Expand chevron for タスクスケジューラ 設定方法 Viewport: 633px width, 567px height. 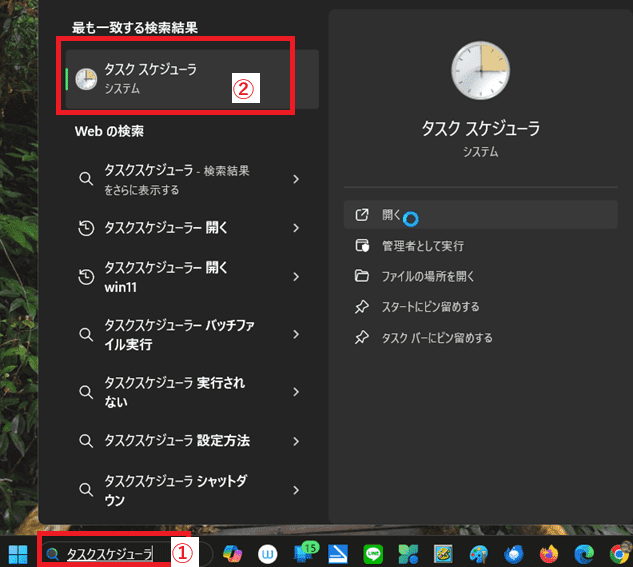pyautogui.click(x=296, y=440)
